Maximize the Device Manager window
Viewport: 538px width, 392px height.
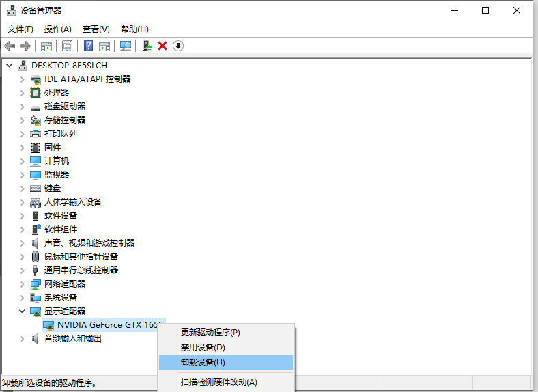click(485, 10)
